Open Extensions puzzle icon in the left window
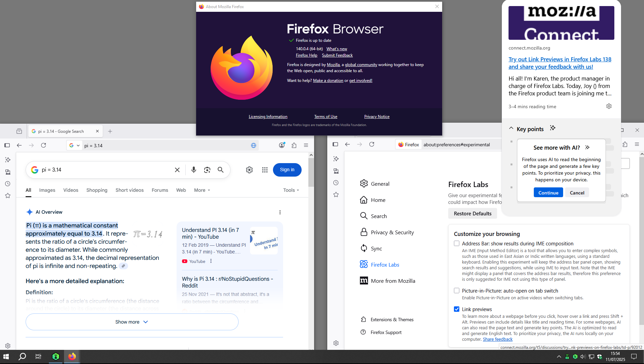Screen dimensions: 644x364 point(294,145)
